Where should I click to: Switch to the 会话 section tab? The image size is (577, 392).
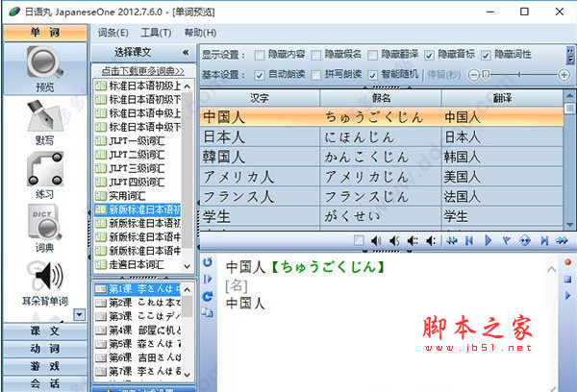[x=45, y=383]
